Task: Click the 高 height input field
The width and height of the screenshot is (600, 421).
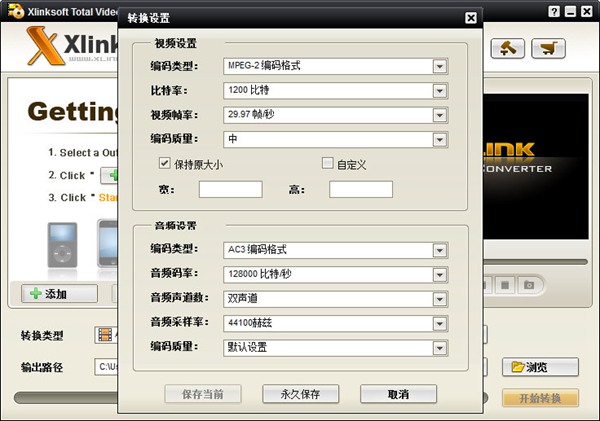Action: pyautogui.click(x=361, y=189)
